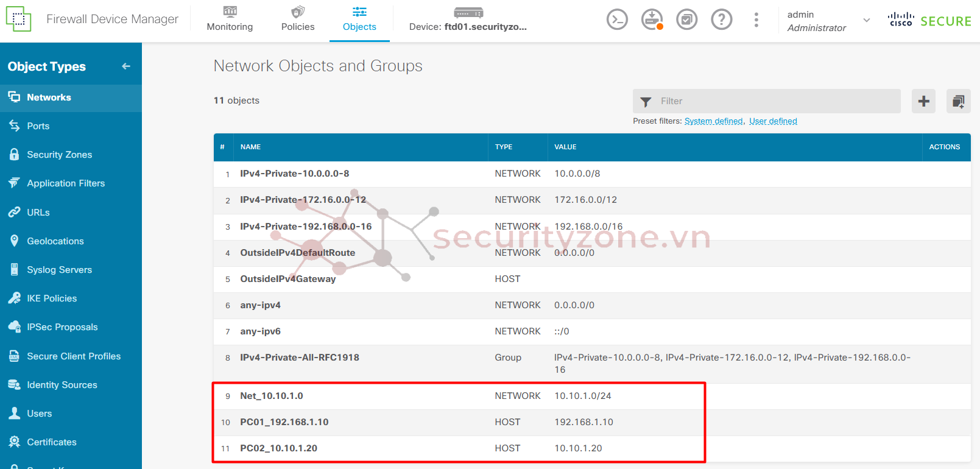Open the task list icon

click(686, 20)
